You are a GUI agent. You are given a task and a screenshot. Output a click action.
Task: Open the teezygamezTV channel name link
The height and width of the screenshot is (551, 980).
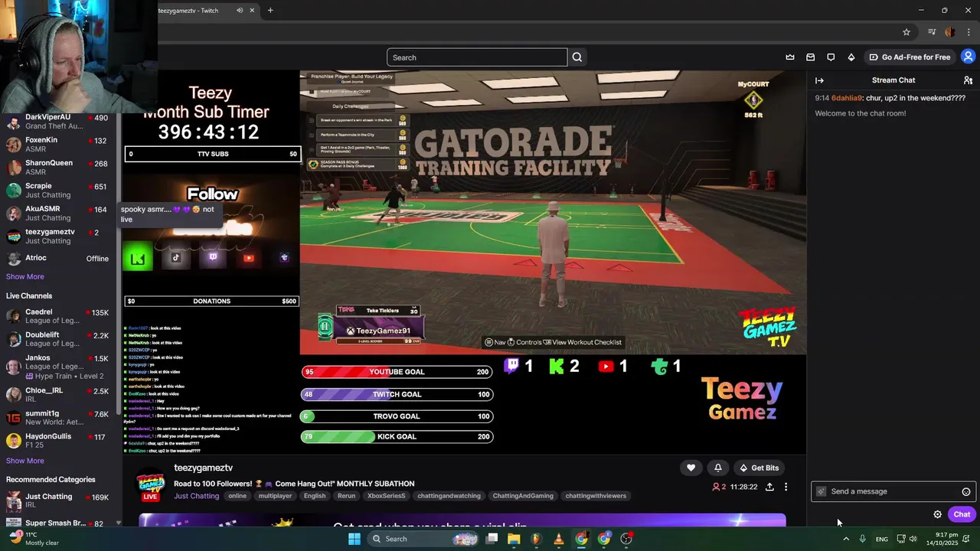pyautogui.click(x=203, y=468)
